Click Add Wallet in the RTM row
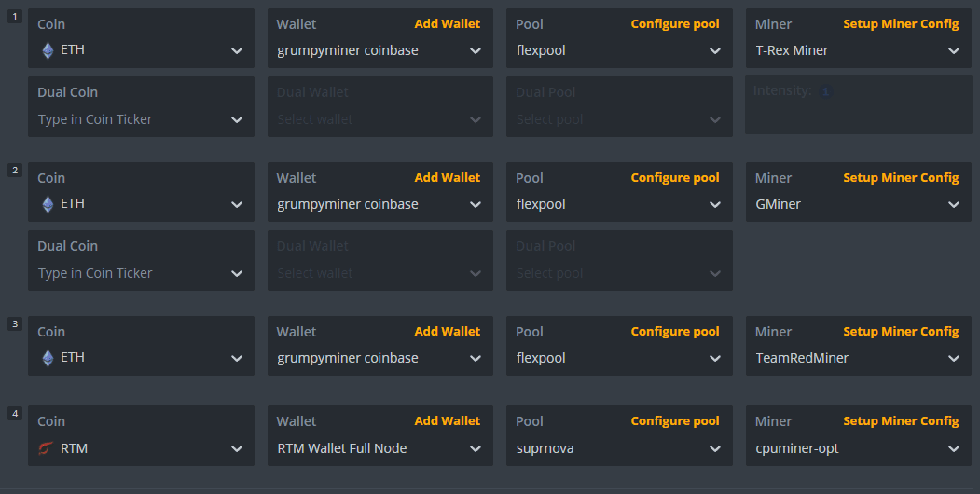The height and width of the screenshot is (494, 980). [x=448, y=421]
